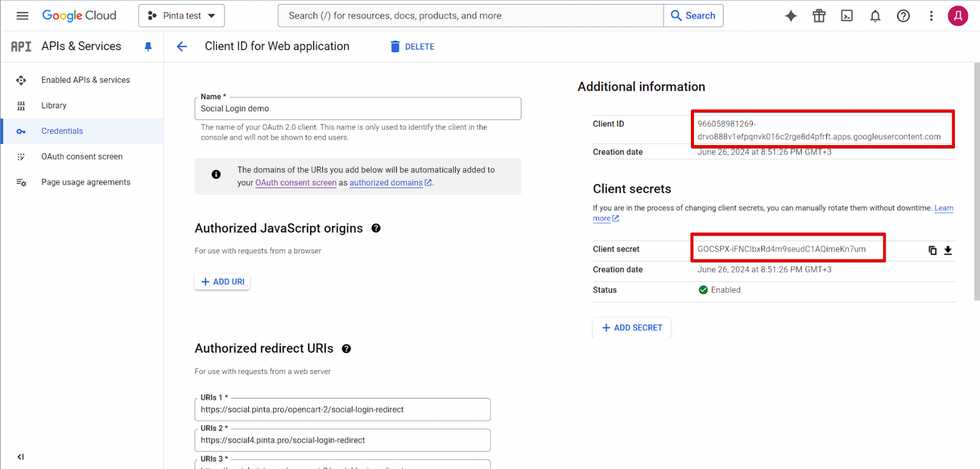Open Gemini AI assistant sparkle icon
This screenshot has height=469, width=980.
click(791, 16)
